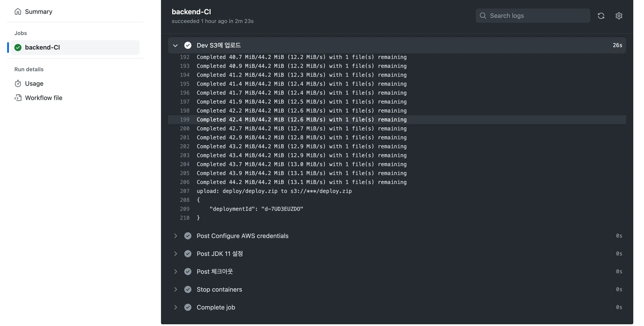Expand the Post JDK 11 step
The width and height of the screenshot is (644, 326).
tap(175, 254)
